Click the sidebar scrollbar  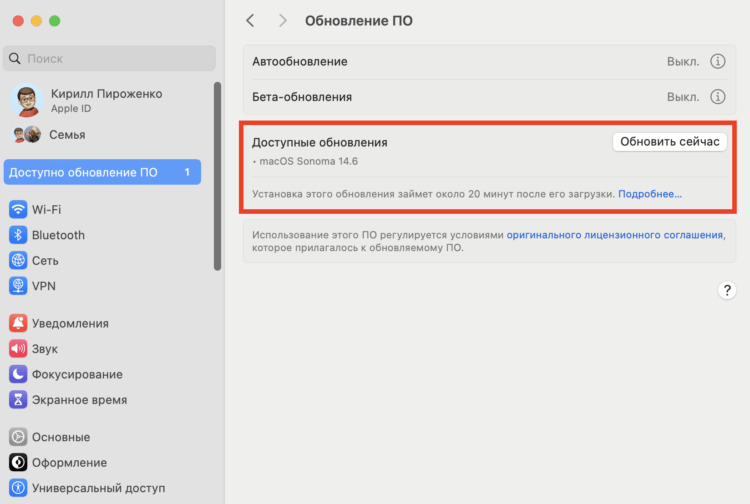pyautogui.click(x=218, y=176)
